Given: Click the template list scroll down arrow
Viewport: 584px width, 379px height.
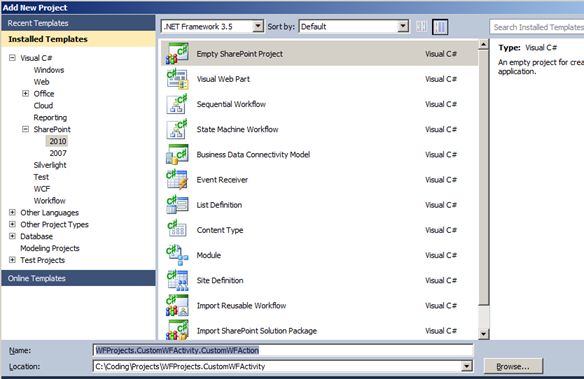Looking at the screenshot, I should pyautogui.click(x=483, y=334).
